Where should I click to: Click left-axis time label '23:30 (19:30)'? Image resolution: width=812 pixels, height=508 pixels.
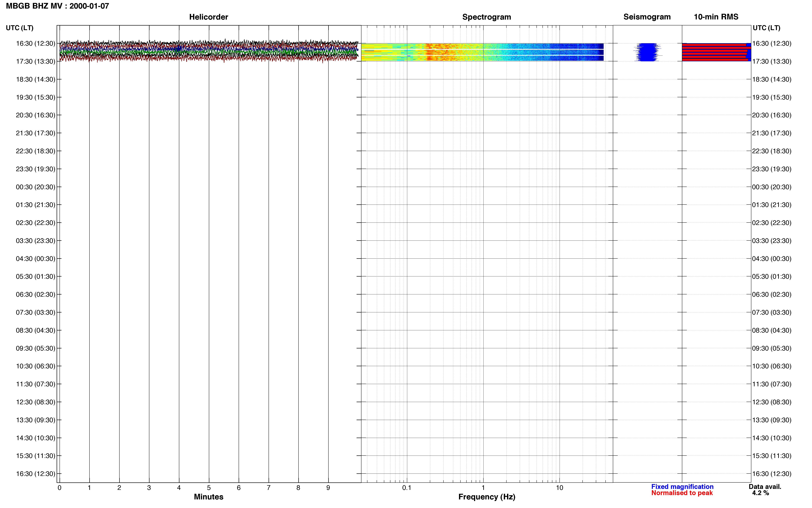[x=36, y=169]
